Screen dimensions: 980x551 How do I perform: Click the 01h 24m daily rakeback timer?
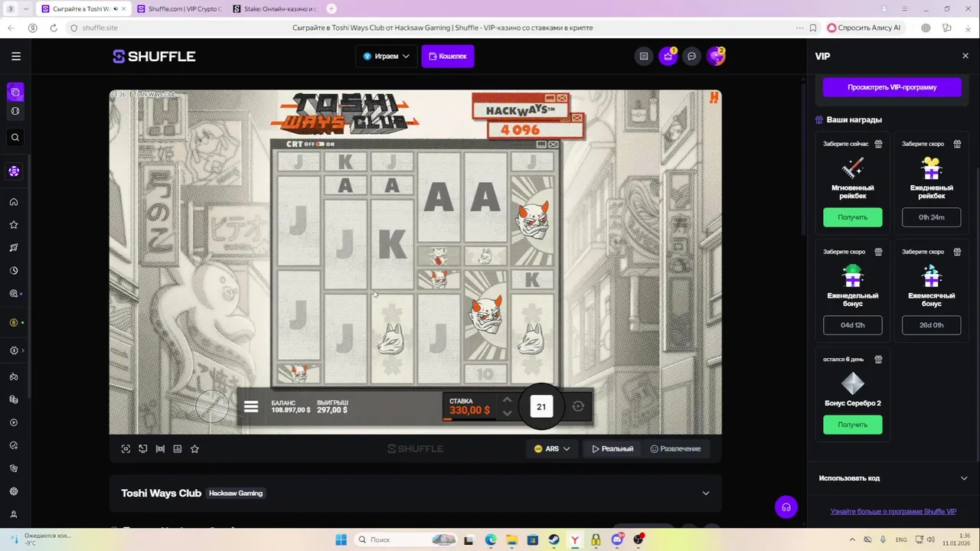(931, 217)
